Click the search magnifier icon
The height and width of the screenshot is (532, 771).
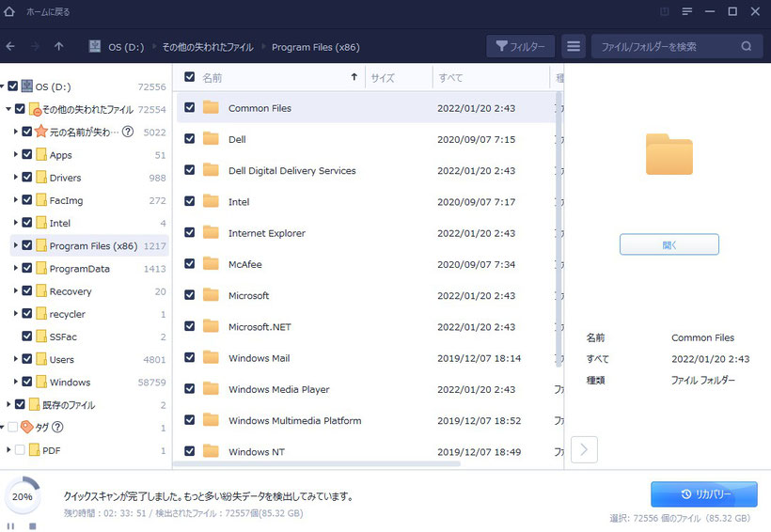point(747,47)
